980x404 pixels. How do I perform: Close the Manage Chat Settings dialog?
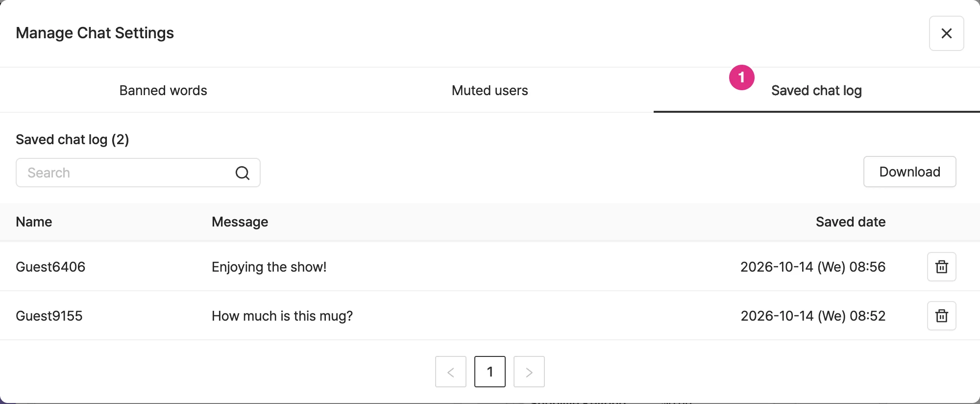pyautogui.click(x=946, y=33)
